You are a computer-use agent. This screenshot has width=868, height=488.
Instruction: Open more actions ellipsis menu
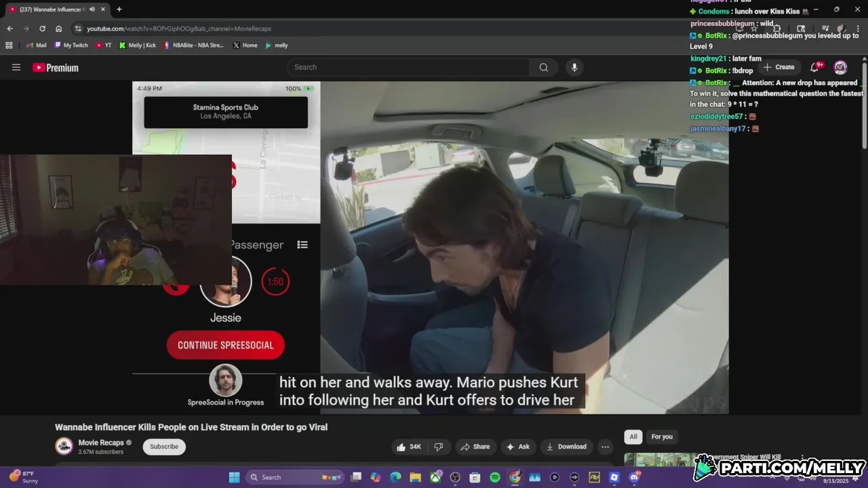point(605,447)
